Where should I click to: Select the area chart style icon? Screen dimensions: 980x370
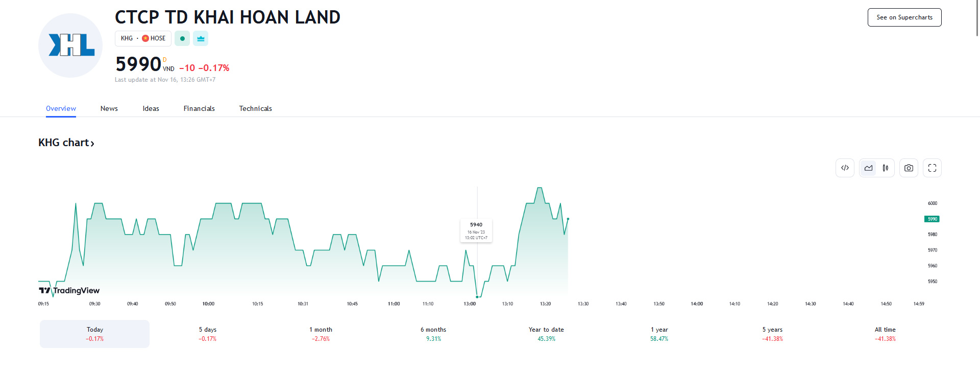point(868,168)
